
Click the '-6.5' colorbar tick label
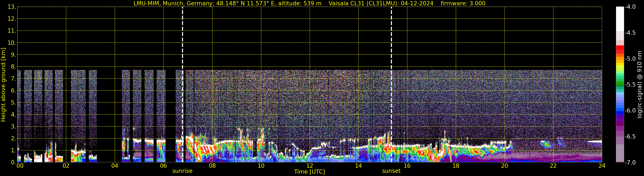click(630, 137)
